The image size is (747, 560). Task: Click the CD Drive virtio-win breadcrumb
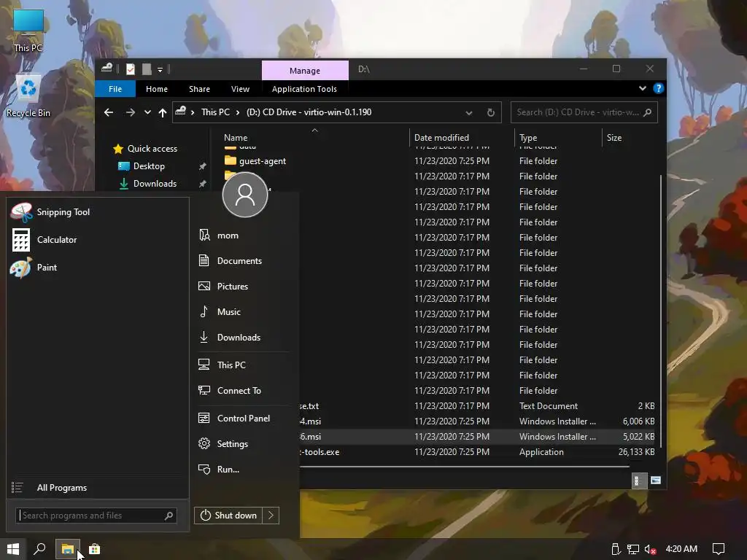[309, 112]
